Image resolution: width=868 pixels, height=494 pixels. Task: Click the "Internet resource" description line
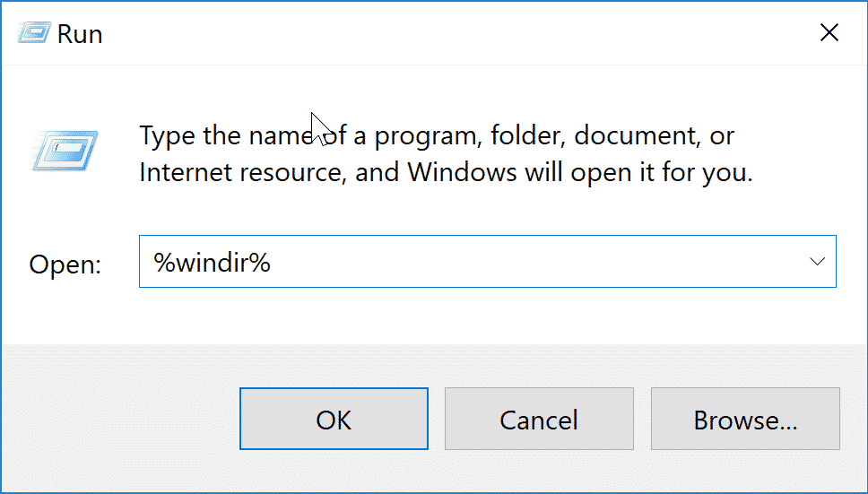[x=233, y=172]
